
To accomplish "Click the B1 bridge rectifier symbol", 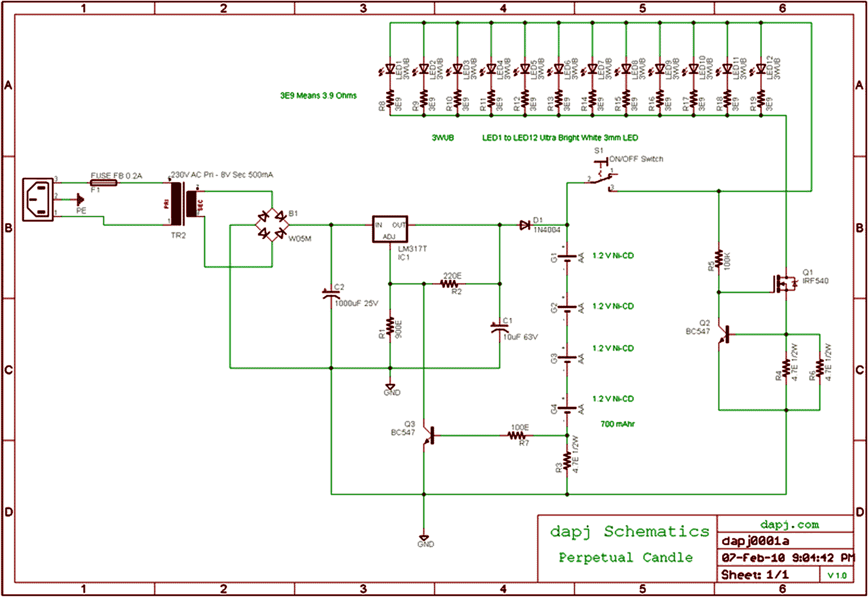I will click(272, 225).
